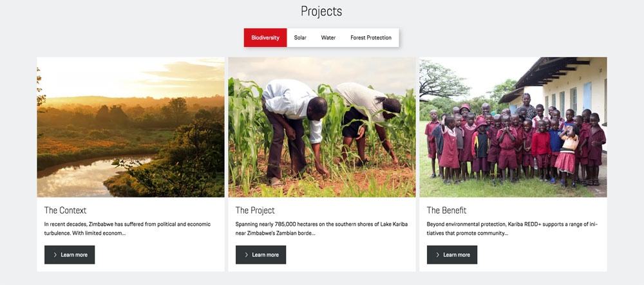Open The Project card title
This screenshot has height=285, width=644.
tap(255, 210)
